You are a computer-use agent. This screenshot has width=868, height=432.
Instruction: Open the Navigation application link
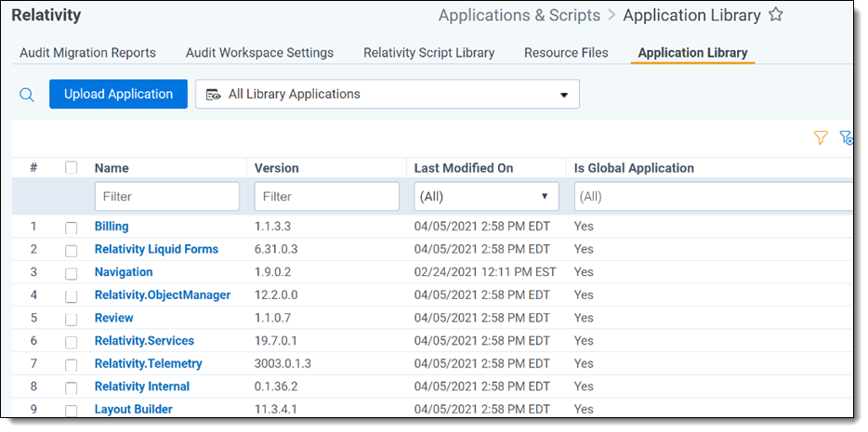pos(124,272)
